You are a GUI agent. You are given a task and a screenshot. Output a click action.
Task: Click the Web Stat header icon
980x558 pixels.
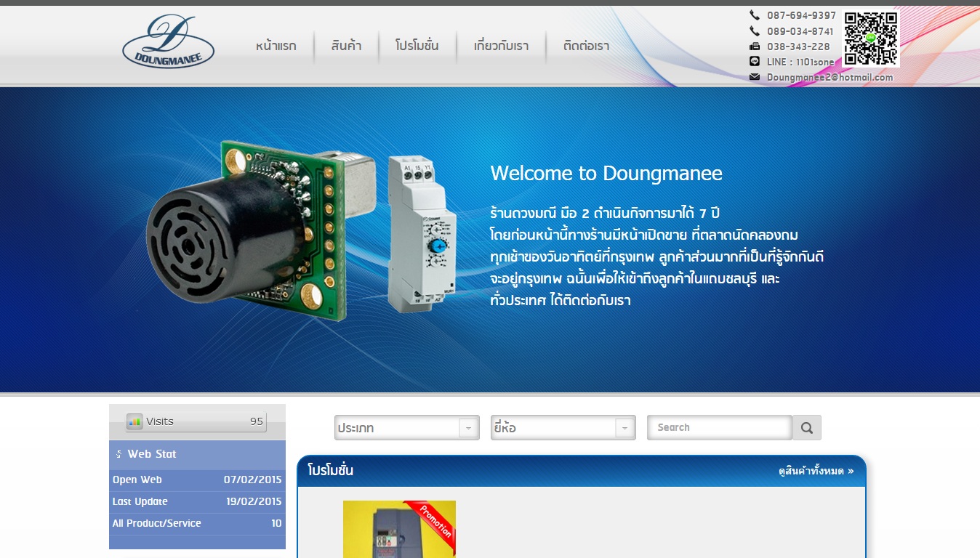pos(119,454)
